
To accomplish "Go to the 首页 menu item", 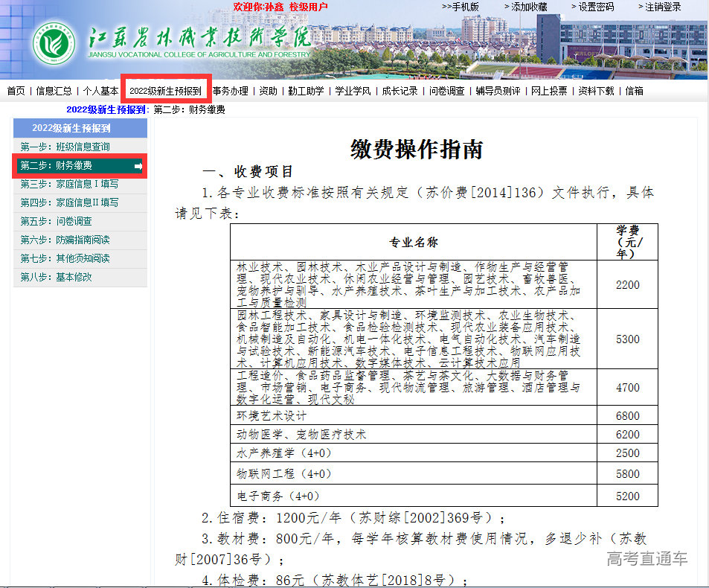I will tap(16, 91).
